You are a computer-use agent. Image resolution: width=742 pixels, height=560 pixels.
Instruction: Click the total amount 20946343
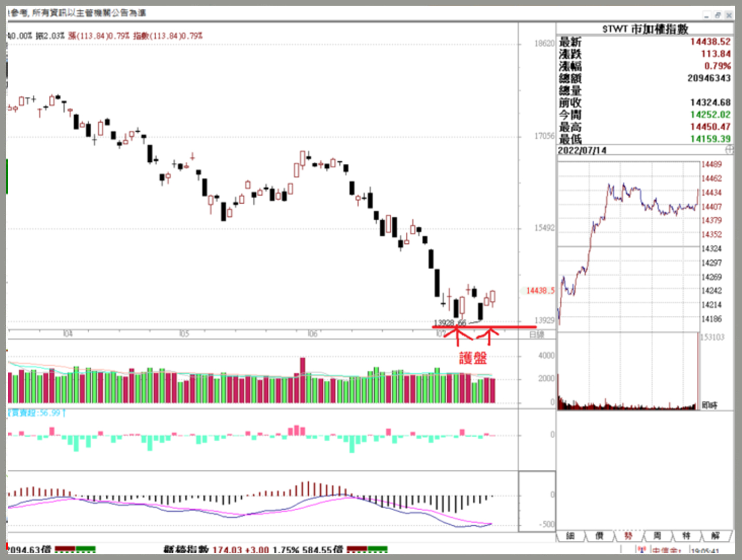click(x=709, y=78)
